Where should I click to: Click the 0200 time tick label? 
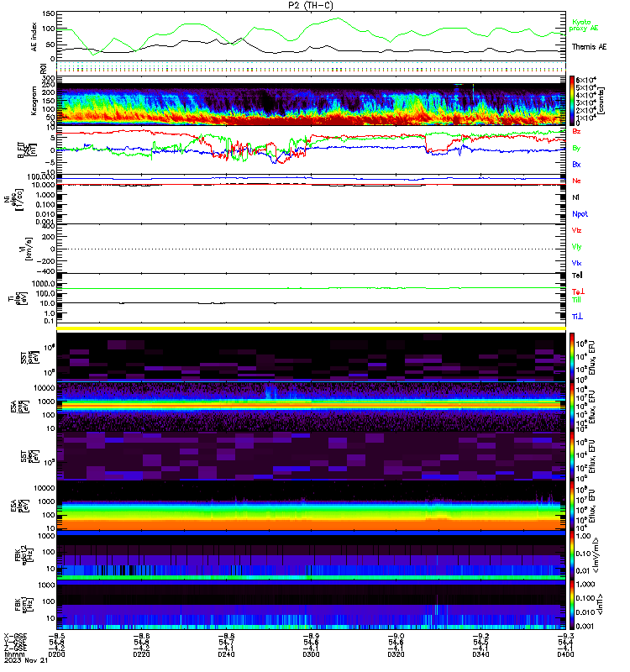(x=56, y=654)
